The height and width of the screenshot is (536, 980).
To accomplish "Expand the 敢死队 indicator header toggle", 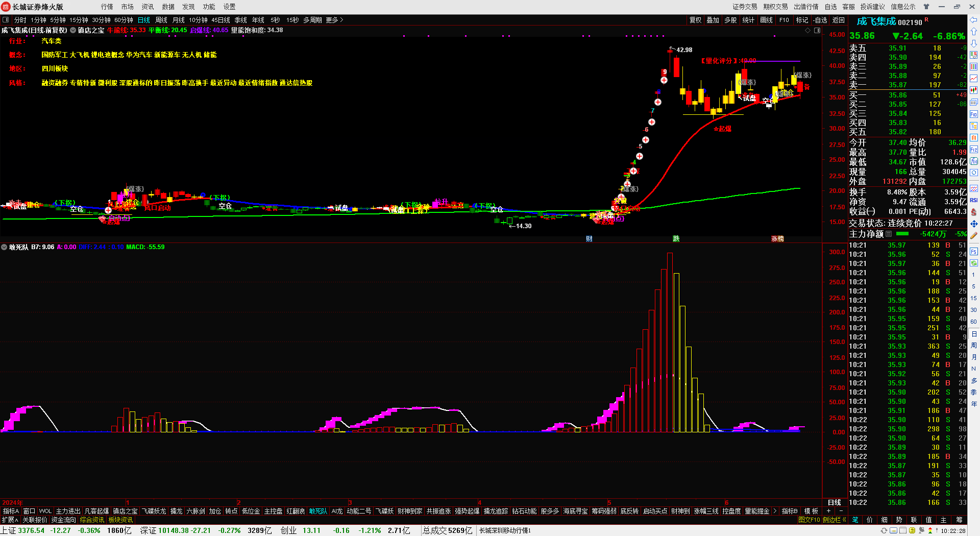I will pos(5,247).
